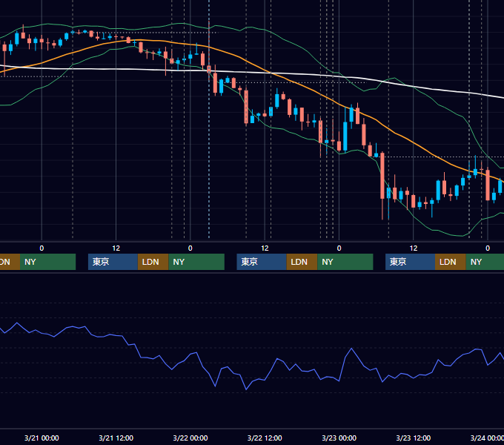Click the 3/23 12:00 date label
The width and height of the screenshot is (504, 445).
414,438
